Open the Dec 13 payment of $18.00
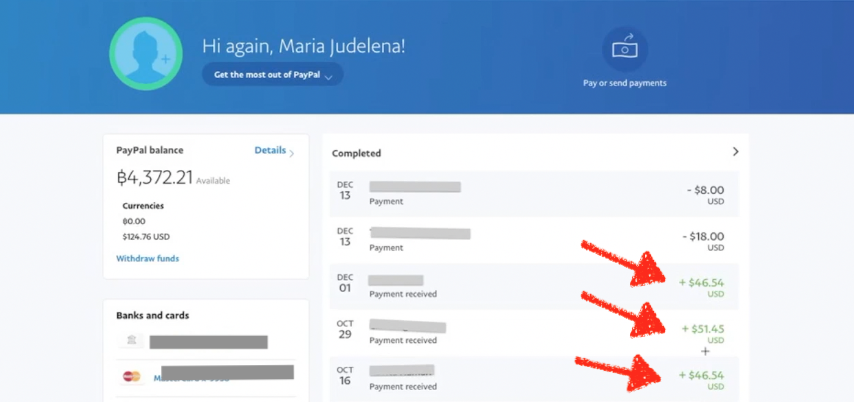The height and width of the screenshot is (402, 854). (534, 240)
